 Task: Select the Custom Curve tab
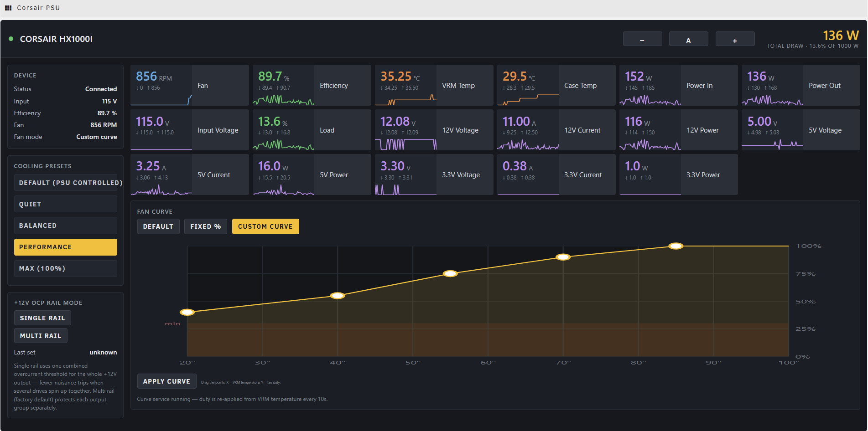click(x=265, y=226)
